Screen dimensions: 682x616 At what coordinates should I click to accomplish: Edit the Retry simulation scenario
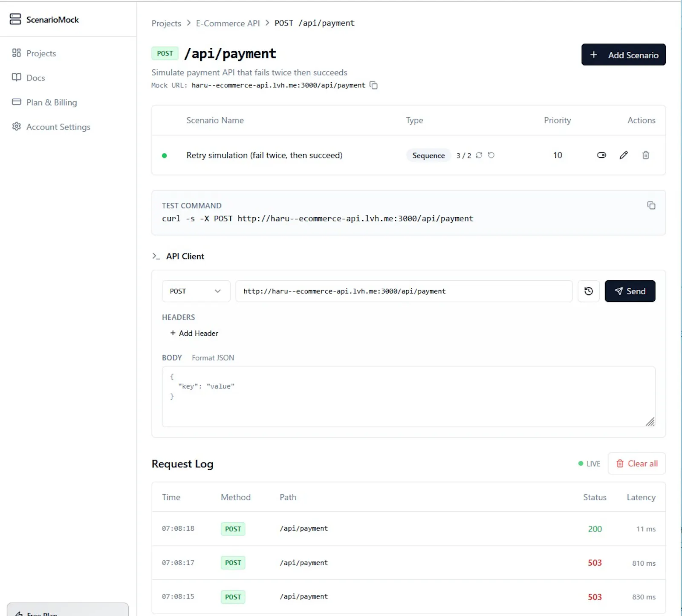tap(624, 155)
